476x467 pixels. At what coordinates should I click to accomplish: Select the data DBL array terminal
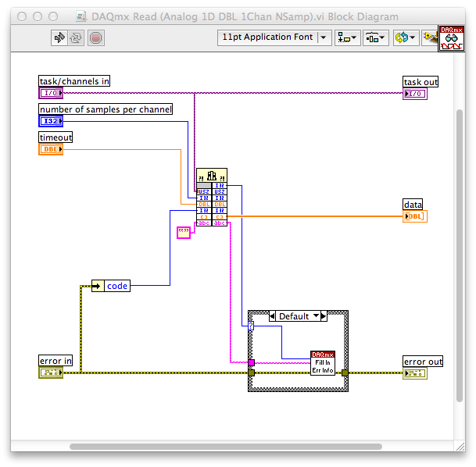click(415, 216)
